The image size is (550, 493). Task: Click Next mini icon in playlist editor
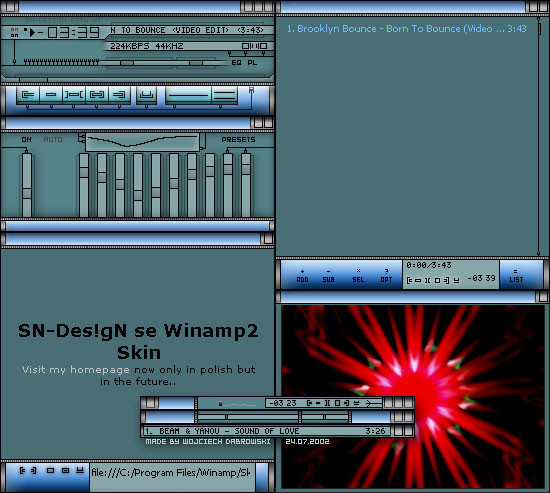(x=446, y=280)
